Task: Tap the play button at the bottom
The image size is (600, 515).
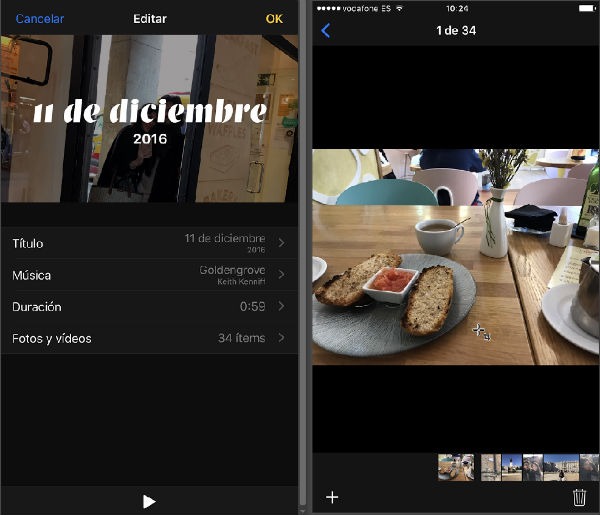Action: click(149, 502)
